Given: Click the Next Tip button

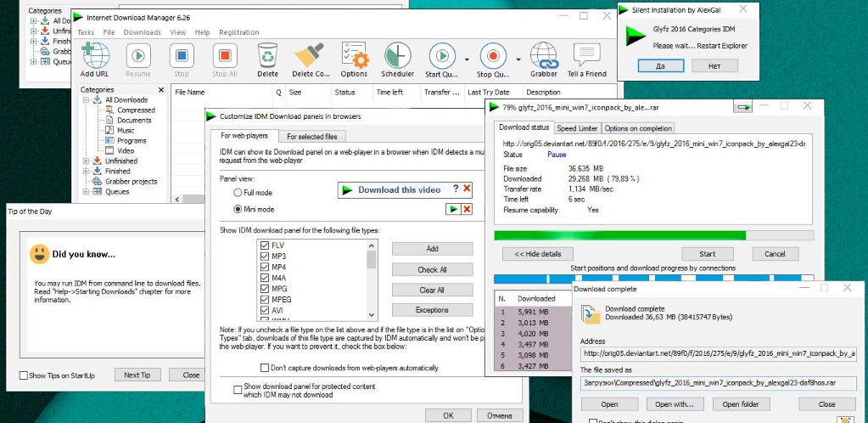Looking at the screenshot, I should pyautogui.click(x=137, y=375).
